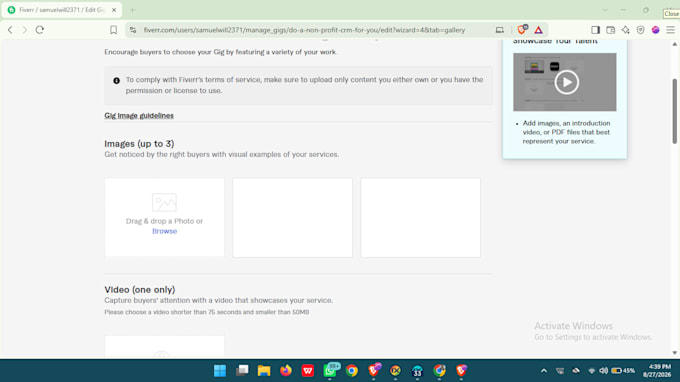
Task: Click the first image upload box icon
Action: tap(164, 202)
